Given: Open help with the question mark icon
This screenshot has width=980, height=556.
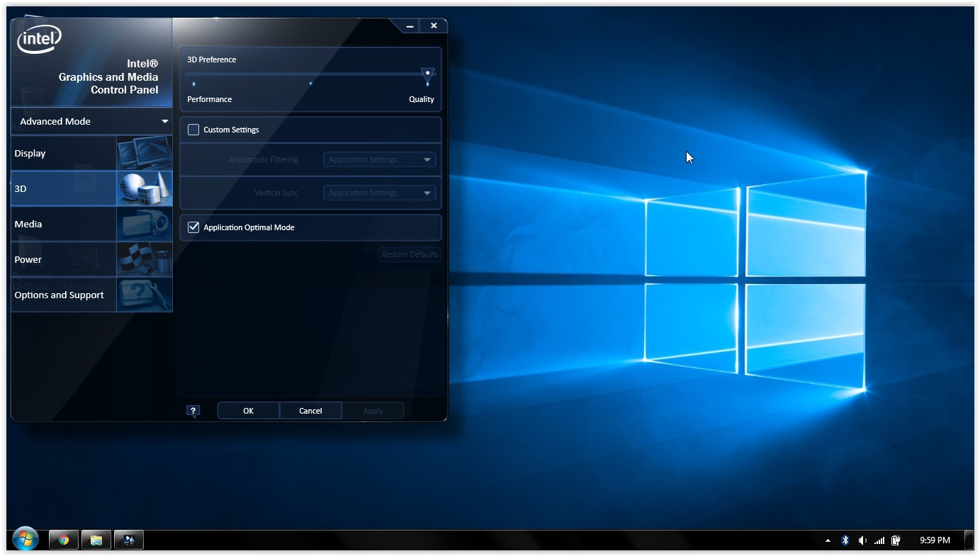Looking at the screenshot, I should (193, 411).
